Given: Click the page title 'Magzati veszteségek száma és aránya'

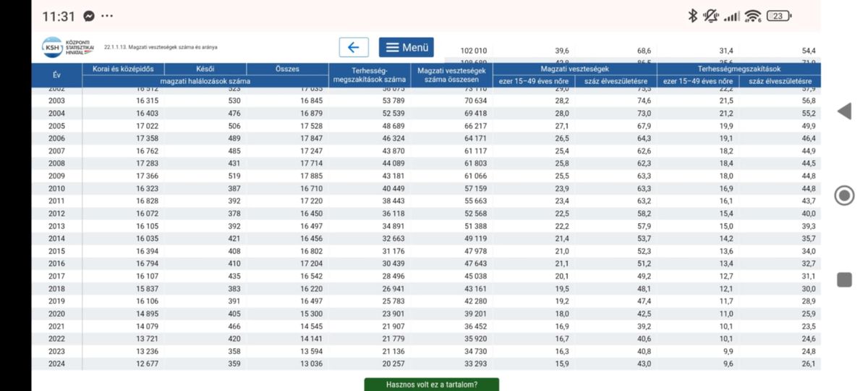Looking at the screenshot, I should pos(161,48).
